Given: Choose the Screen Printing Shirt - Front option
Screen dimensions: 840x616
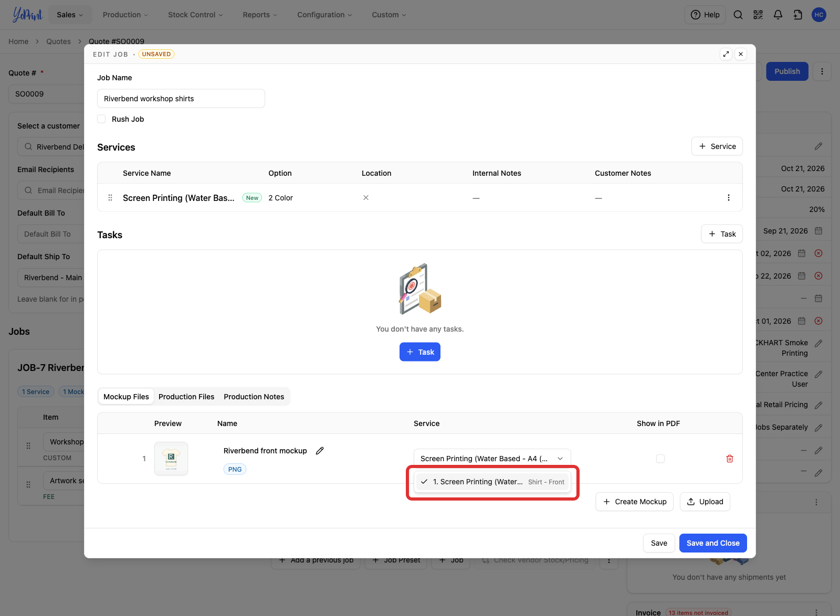Looking at the screenshot, I should coord(492,482).
